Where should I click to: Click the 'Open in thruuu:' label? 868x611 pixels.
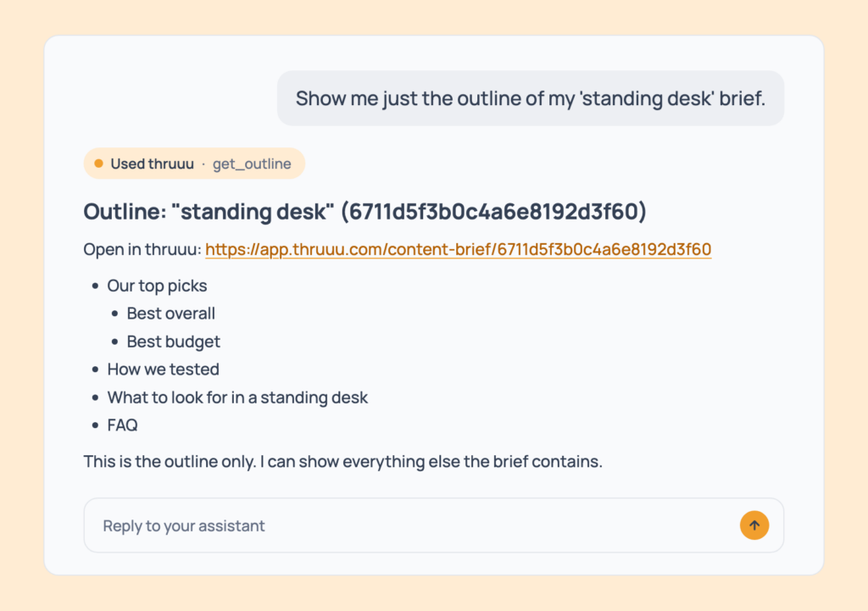coord(142,250)
